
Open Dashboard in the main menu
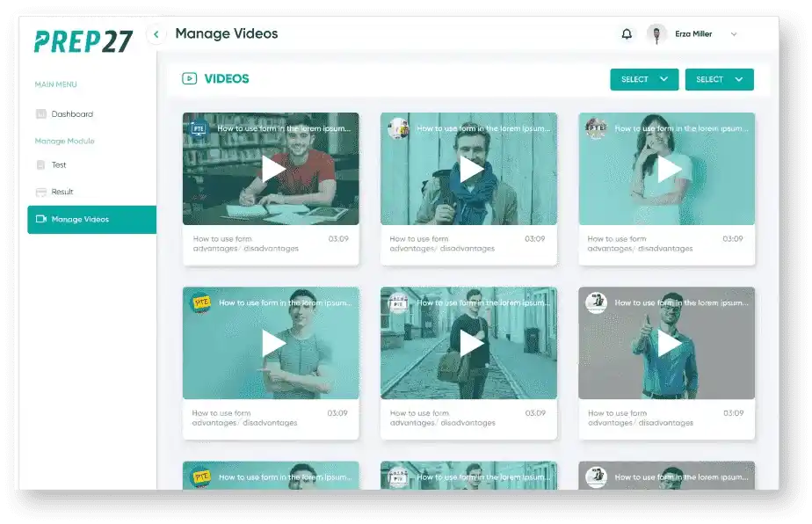tap(72, 114)
